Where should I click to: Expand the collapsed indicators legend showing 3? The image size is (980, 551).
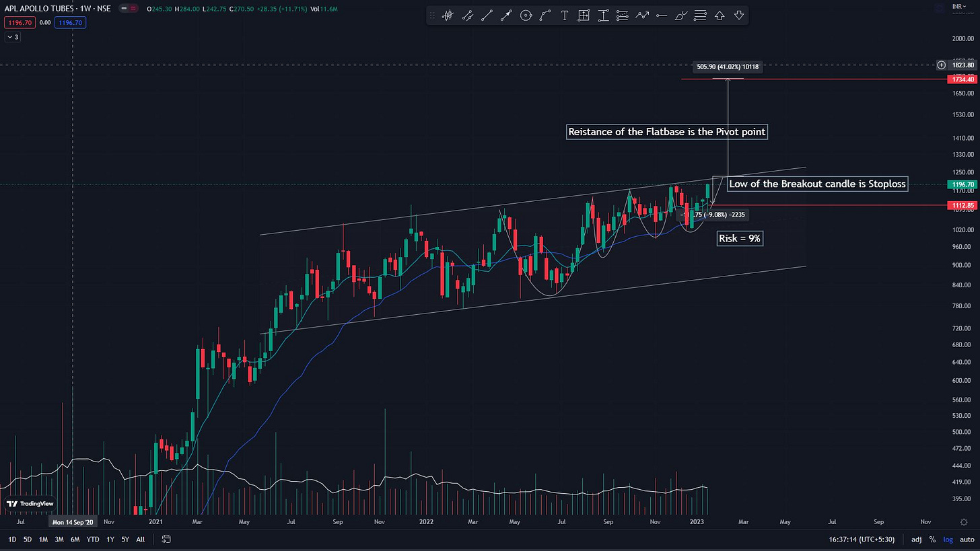[x=13, y=37]
